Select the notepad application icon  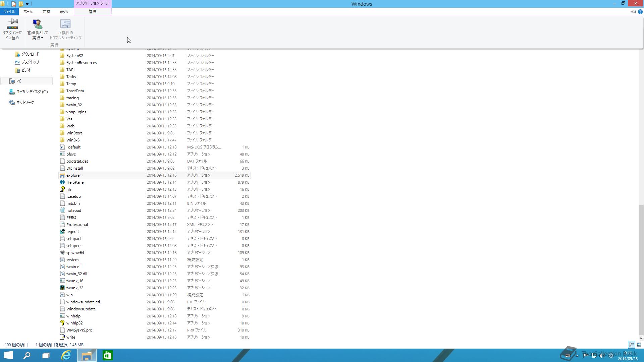(x=62, y=210)
